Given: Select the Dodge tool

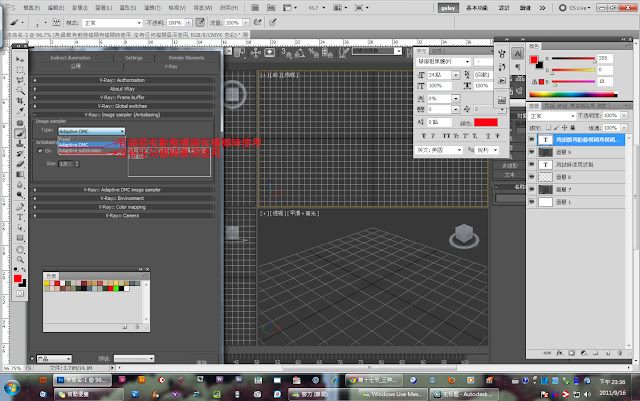Looking at the screenshot, I should click(x=20, y=195).
